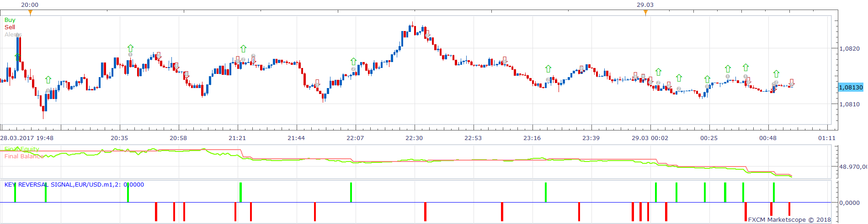This screenshot has height=224, width=868.
Task: Select the red Sell legend label
Action: pyautogui.click(x=10, y=27)
